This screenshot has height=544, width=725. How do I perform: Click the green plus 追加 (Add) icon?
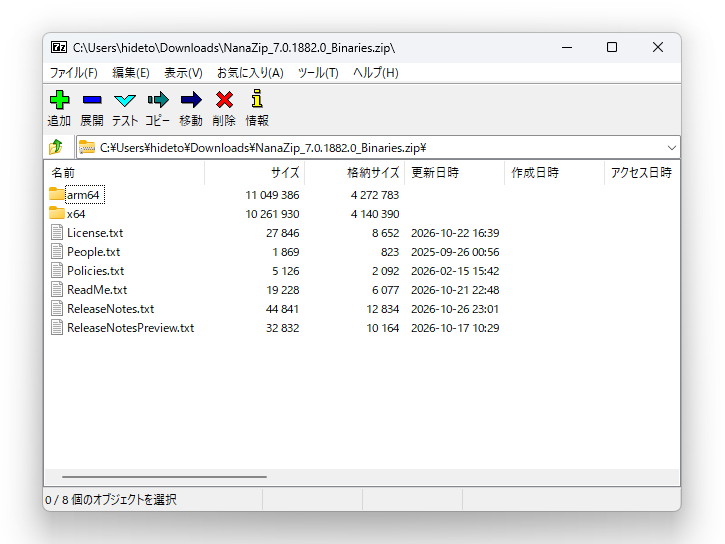59,99
